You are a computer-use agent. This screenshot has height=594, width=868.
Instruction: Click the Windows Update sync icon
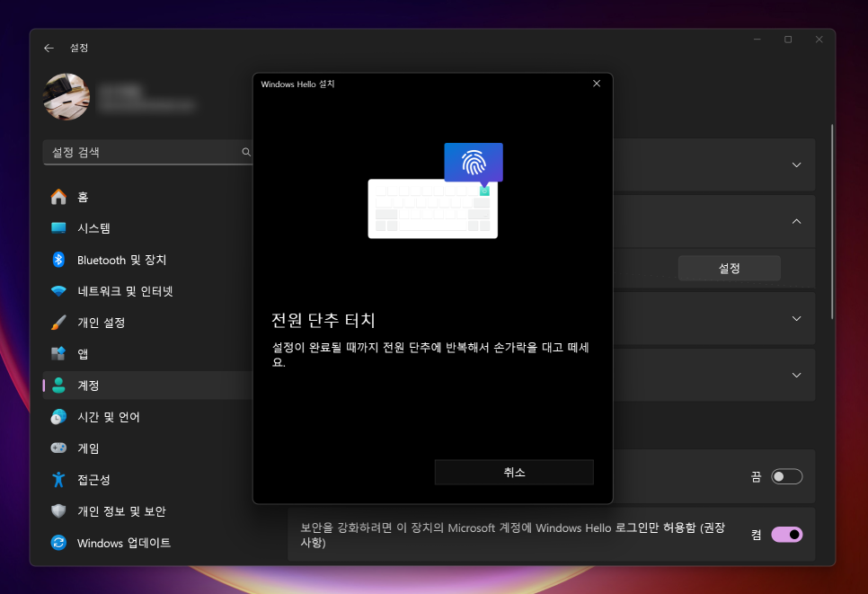click(x=58, y=543)
